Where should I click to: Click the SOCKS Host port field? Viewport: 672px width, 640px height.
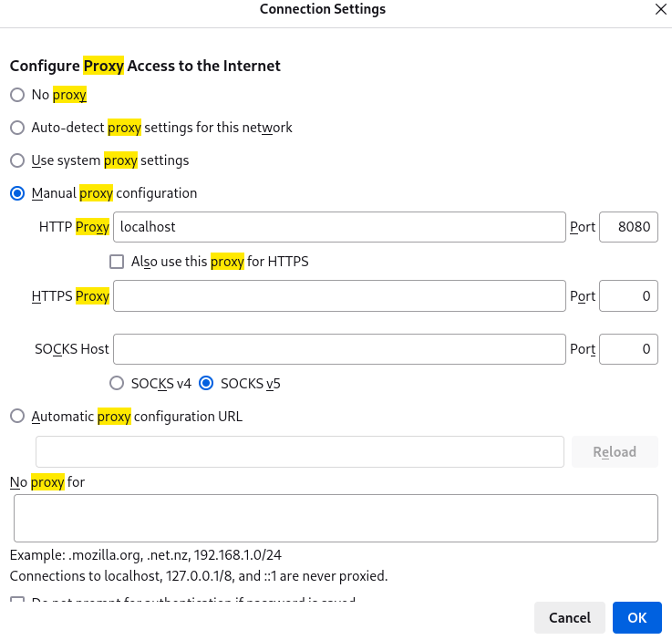pyautogui.click(x=628, y=348)
